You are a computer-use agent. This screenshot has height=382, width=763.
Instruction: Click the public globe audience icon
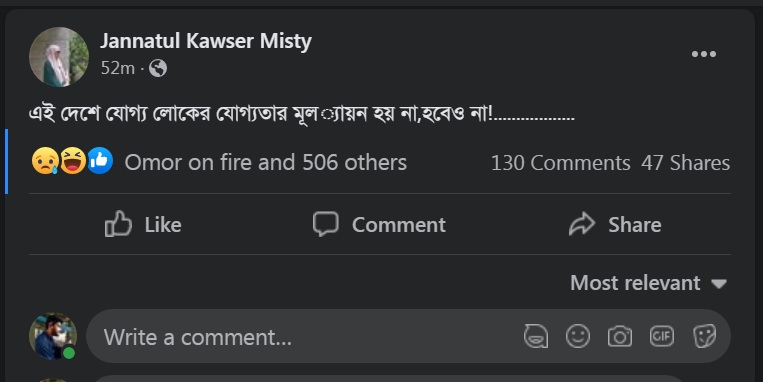point(158,68)
